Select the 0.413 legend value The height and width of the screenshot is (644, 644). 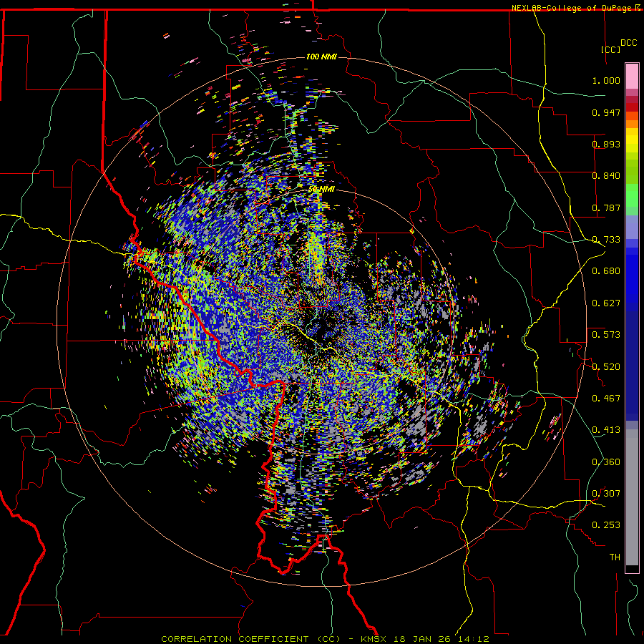[x=606, y=430]
